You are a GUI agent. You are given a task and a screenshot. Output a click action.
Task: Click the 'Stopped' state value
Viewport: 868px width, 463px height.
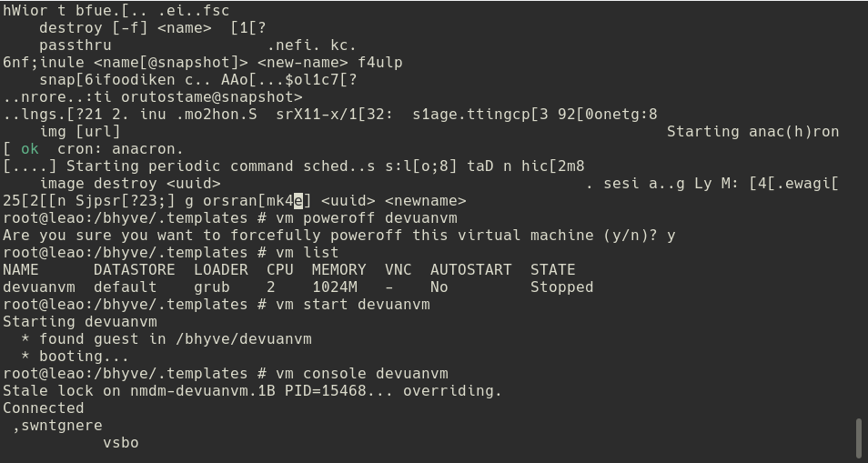pyautogui.click(x=562, y=287)
